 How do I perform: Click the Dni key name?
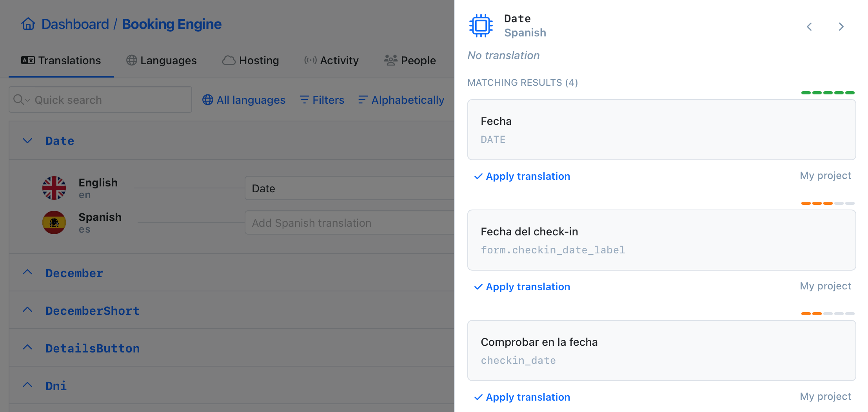56,386
